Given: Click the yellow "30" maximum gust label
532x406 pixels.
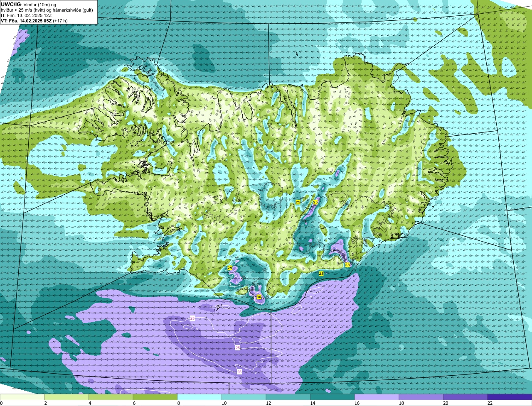Looking at the screenshot, I should tap(259, 297).
